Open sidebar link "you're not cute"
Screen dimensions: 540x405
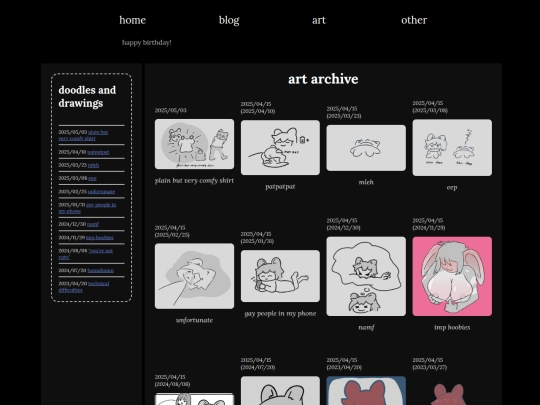tap(86, 254)
